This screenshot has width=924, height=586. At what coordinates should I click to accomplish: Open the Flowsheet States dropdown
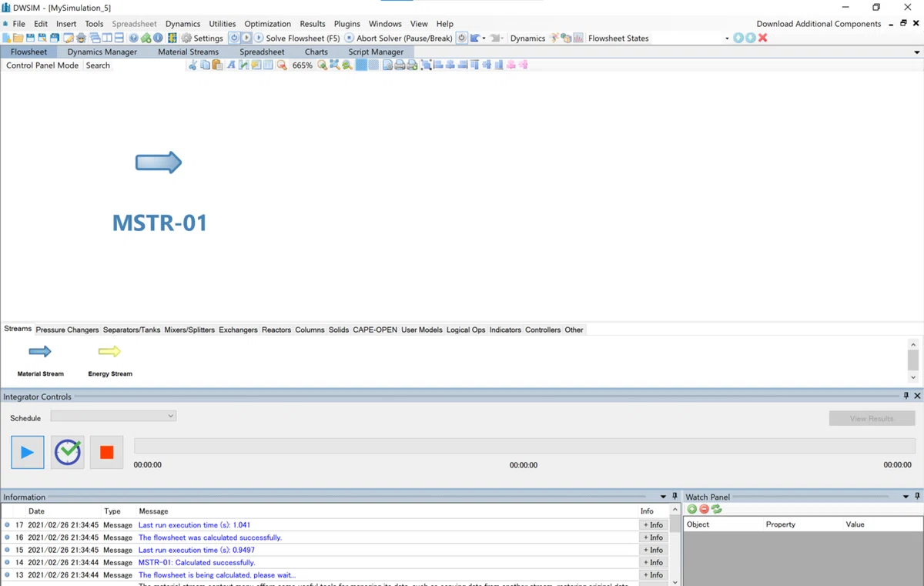(x=727, y=39)
